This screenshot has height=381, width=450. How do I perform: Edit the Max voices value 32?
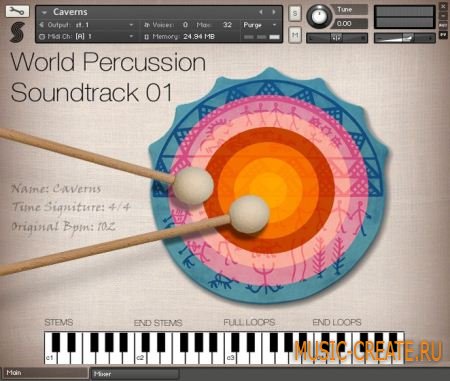(227, 25)
